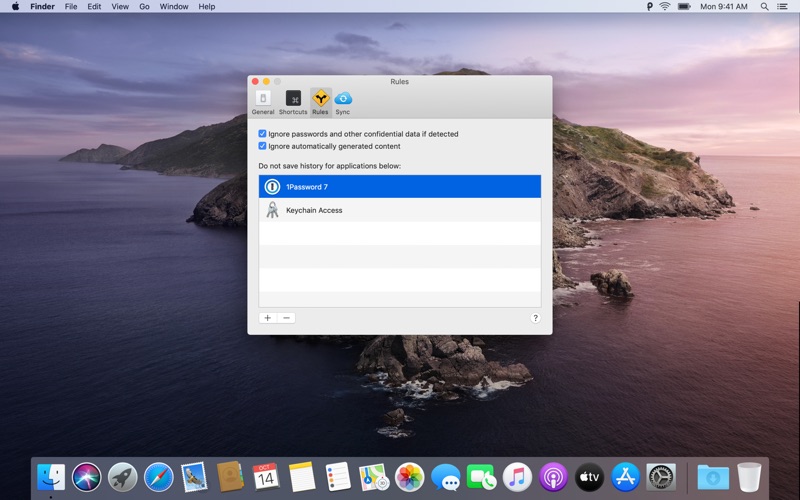Select the Keychain Access row
Image resolution: width=800 pixels, height=500 pixels.
pyautogui.click(x=400, y=210)
